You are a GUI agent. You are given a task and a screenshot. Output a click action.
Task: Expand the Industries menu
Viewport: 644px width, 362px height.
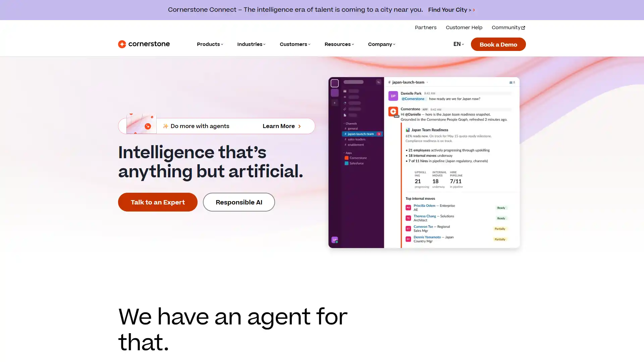point(251,45)
